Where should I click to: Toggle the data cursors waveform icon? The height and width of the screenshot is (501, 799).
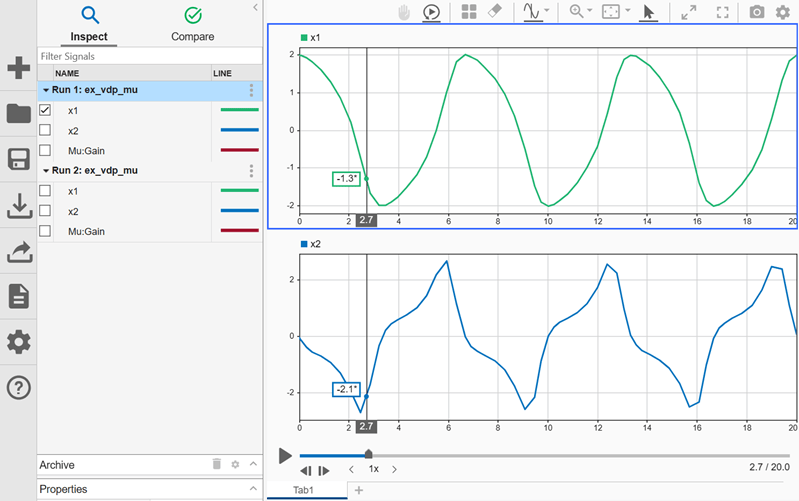[x=531, y=12]
